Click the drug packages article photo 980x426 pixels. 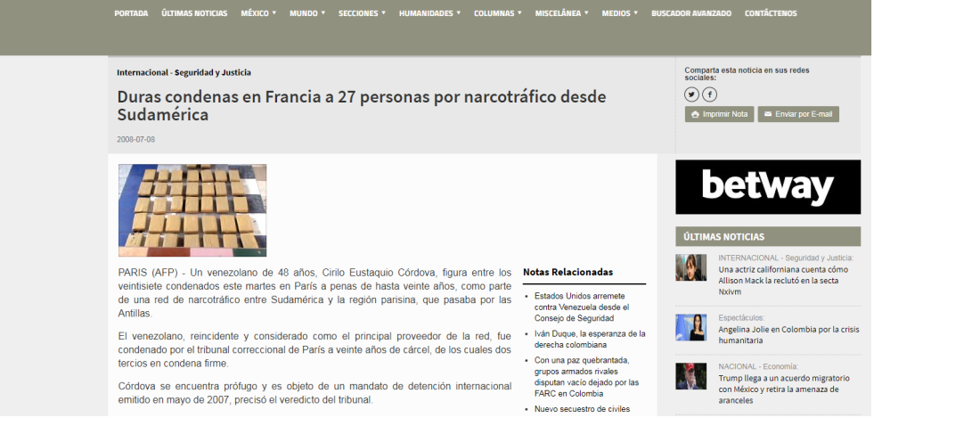(x=192, y=210)
